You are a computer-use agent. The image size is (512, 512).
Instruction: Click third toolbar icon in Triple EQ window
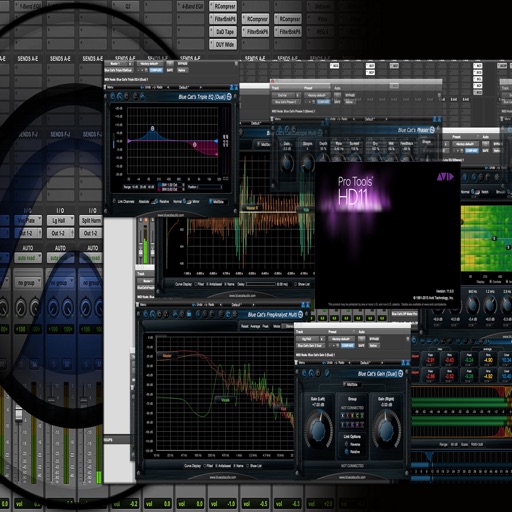(126, 97)
